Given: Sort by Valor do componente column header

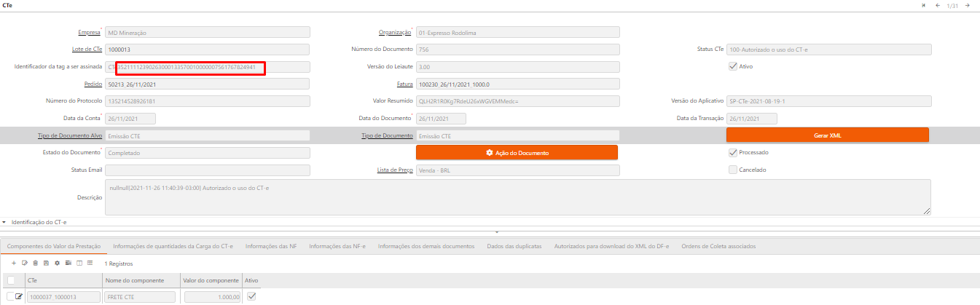Looking at the screenshot, I should tap(209, 280).
